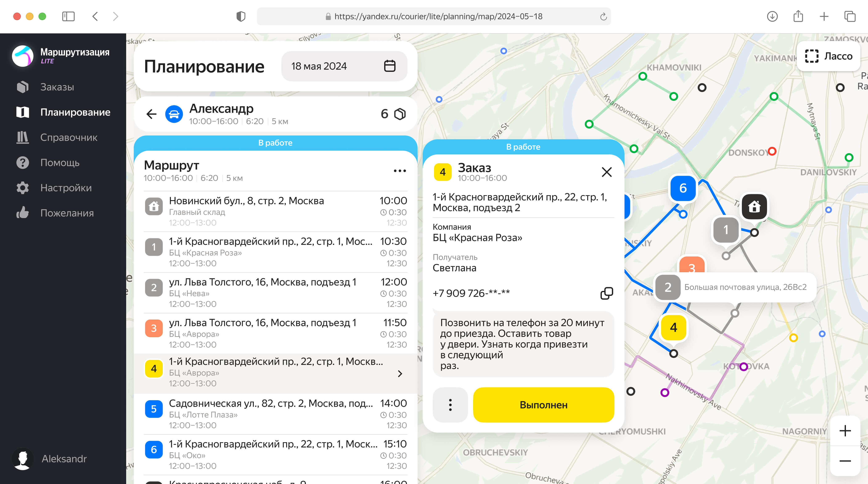Copy the recipient phone number
Image resolution: width=868 pixels, height=484 pixels.
click(x=606, y=293)
